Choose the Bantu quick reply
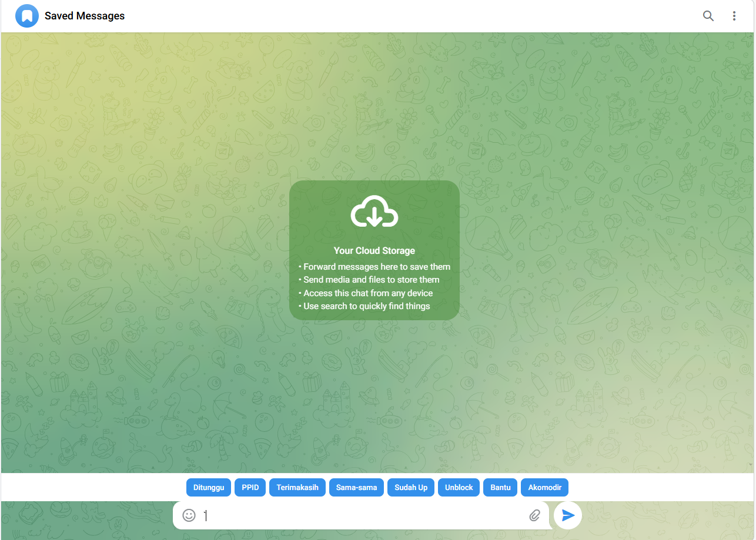Screen dimensions: 756x540 (500, 488)
